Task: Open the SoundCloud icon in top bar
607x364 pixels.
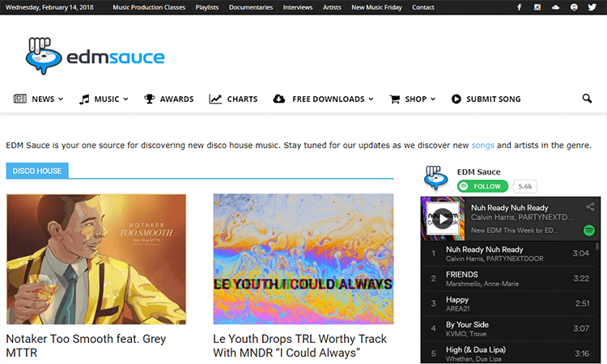Action: [x=555, y=7]
